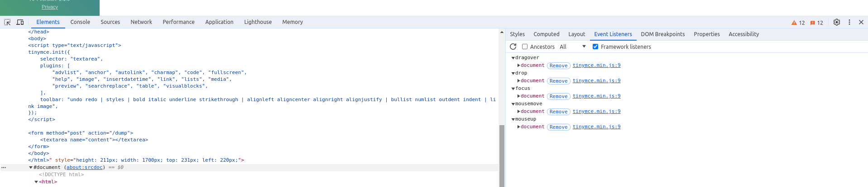
Task: Open the Accessibility pane
Action: (x=743, y=34)
